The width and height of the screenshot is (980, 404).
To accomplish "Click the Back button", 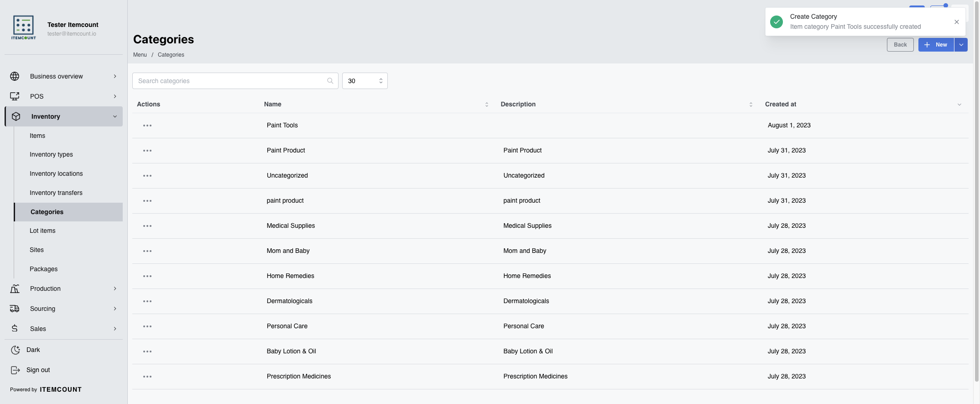I will [x=900, y=45].
